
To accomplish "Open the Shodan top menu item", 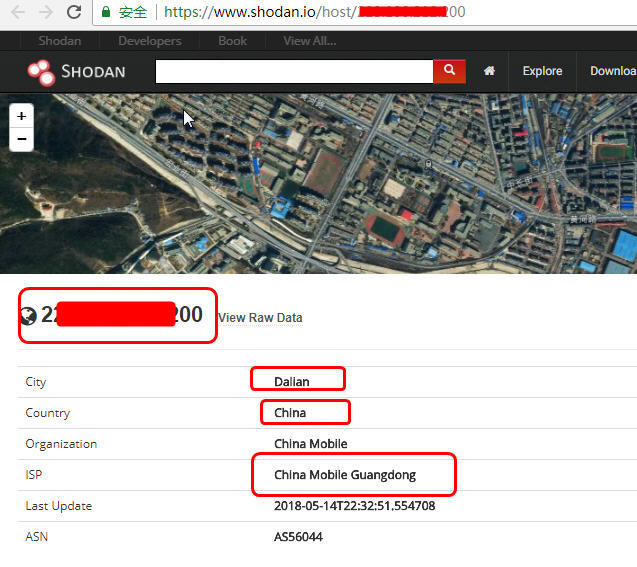I will tap(60, 41).
